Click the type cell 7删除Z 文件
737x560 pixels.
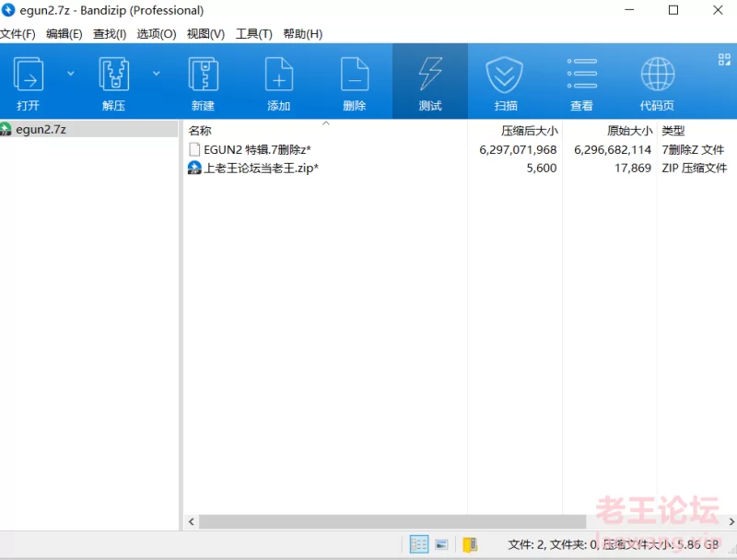[x=693, y=149]
